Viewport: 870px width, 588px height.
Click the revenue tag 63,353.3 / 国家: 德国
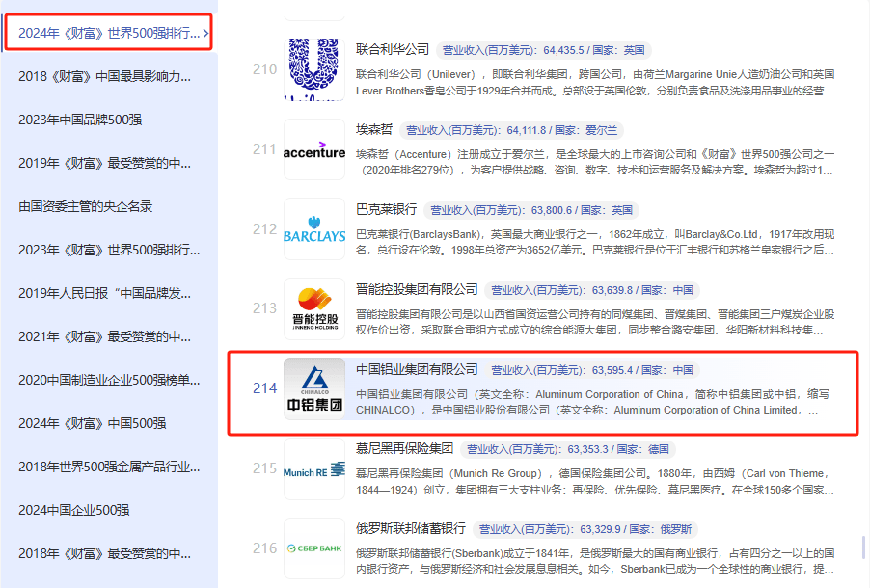pos(568,449)
